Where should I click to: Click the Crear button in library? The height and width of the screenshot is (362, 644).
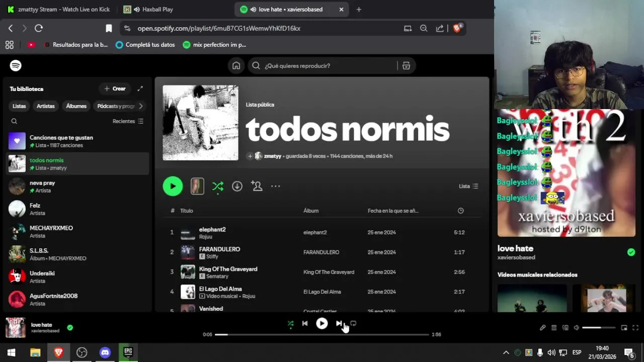115,88
